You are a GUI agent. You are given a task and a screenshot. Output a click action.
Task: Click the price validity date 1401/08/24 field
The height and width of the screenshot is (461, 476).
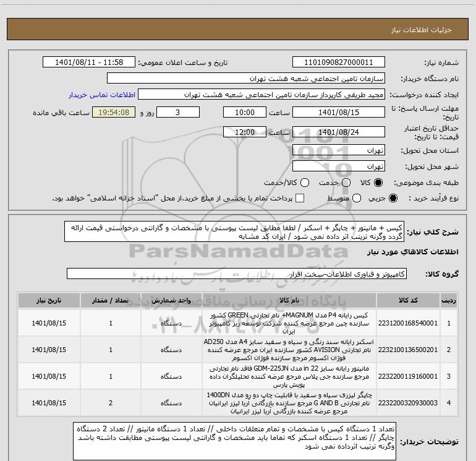[339, 132]
